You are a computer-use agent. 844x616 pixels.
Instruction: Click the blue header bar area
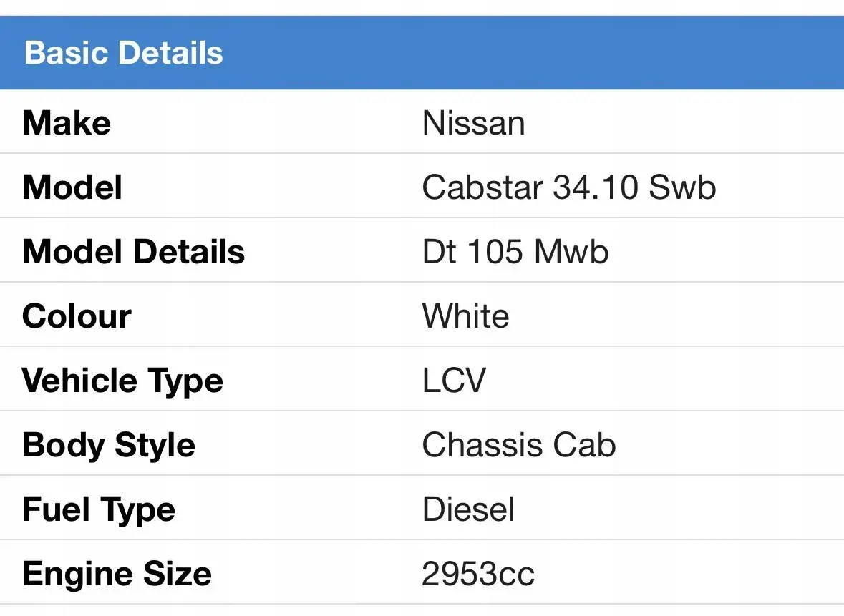click(x=422, y=53)
